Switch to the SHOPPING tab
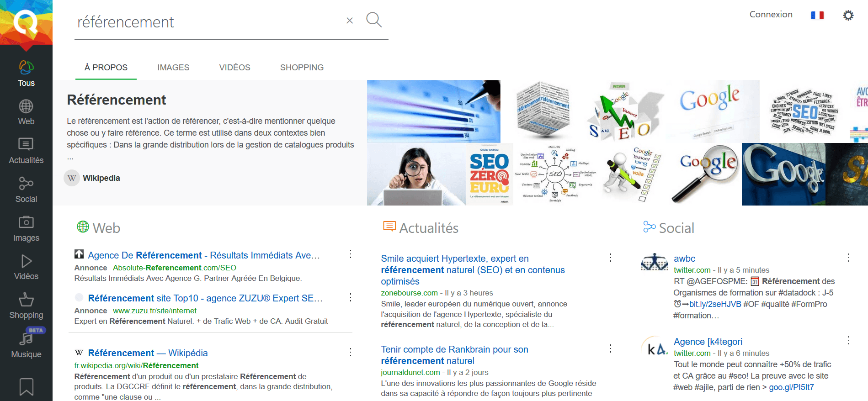The height and width of the screenshot is (401, 868). coord(302,67)
